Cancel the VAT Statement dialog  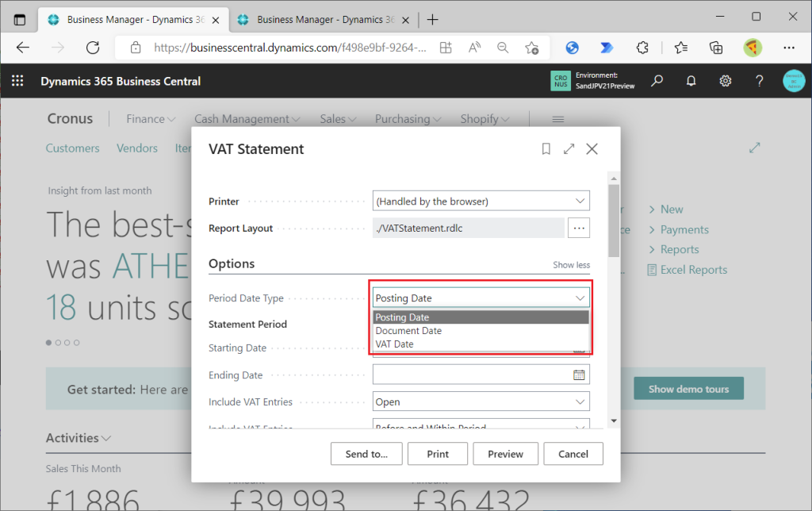(x=573, y=454)
